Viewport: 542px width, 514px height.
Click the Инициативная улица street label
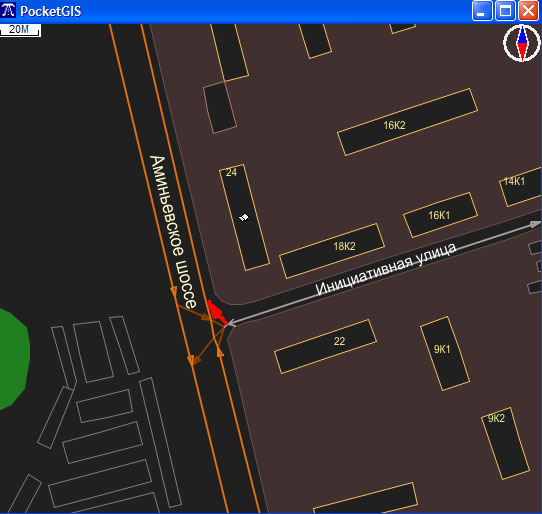386,269
